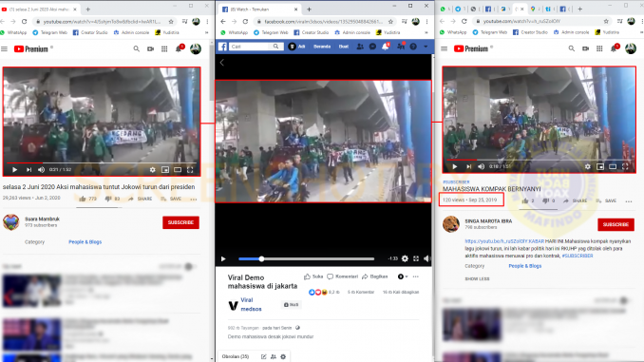
Task: Toggle autoplay switch in left YouTube window
Action: tap(188, 267)
